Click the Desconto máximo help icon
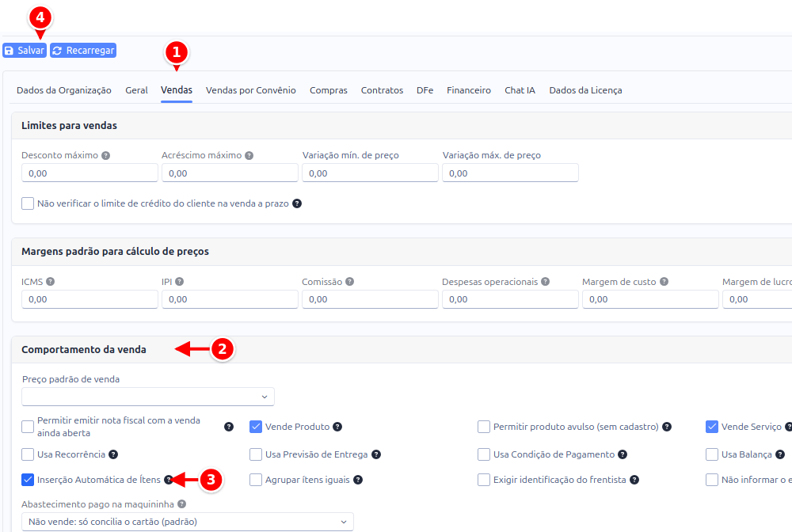This screenshot has height=532, width=792. tap(105, 155)
